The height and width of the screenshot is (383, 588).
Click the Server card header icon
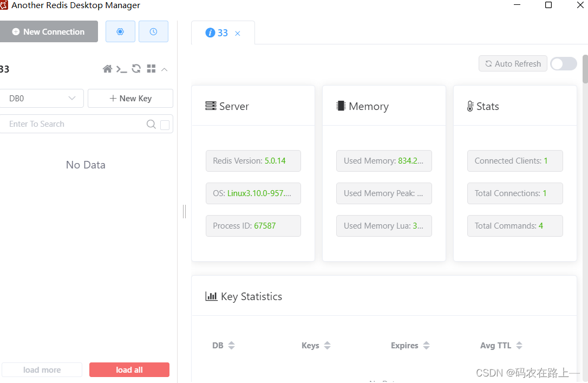[x=211, y=106]
